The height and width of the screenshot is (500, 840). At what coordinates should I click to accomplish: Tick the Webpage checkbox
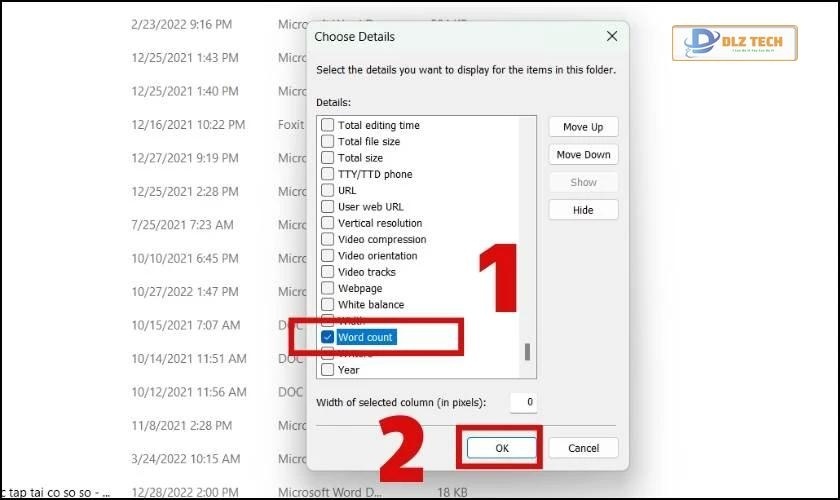click(327, 289)
